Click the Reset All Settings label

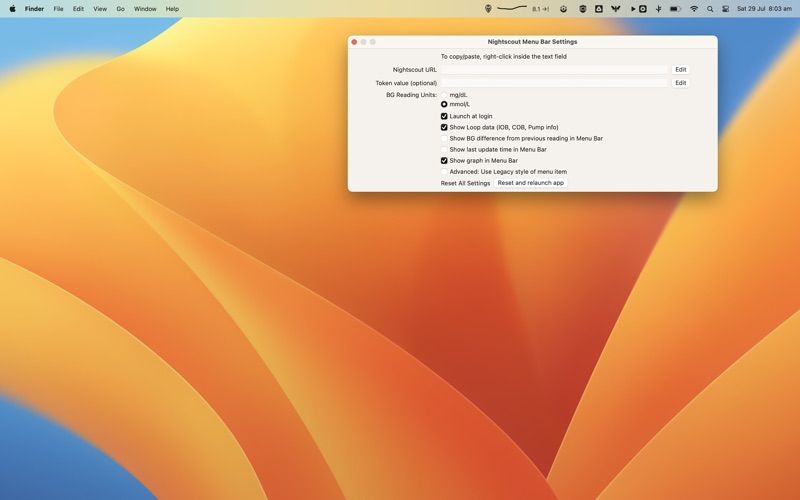(x=465, y=183)
